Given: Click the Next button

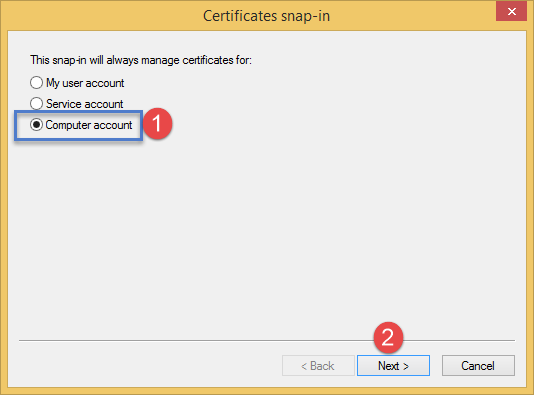Looking at the screenshot, I should pos(393,366).
